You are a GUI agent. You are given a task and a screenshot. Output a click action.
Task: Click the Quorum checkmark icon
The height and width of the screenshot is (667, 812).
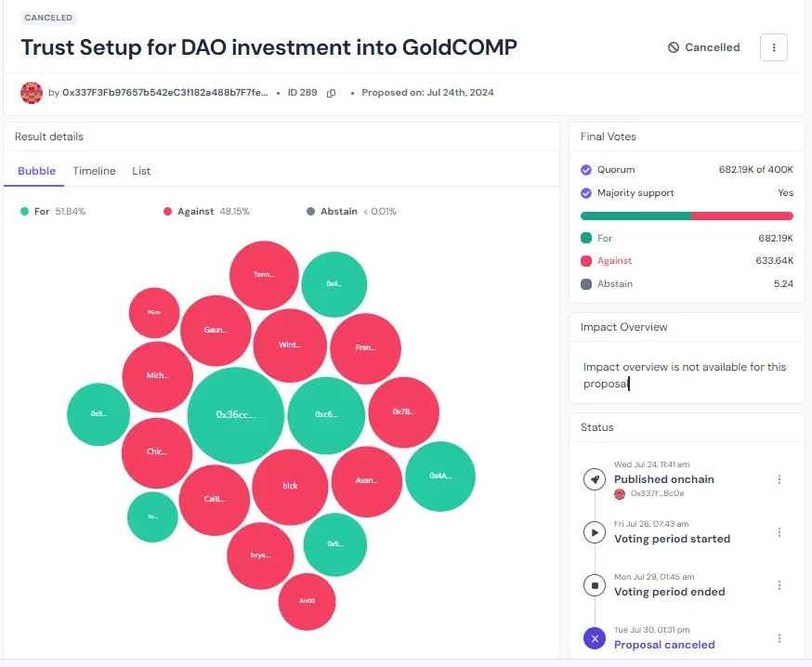pyautogui.click(x=586, y=170)
